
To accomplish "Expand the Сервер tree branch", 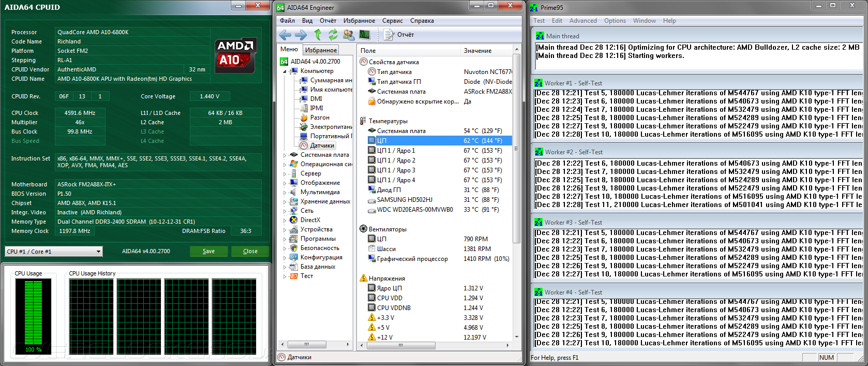I will click(285, 173).
